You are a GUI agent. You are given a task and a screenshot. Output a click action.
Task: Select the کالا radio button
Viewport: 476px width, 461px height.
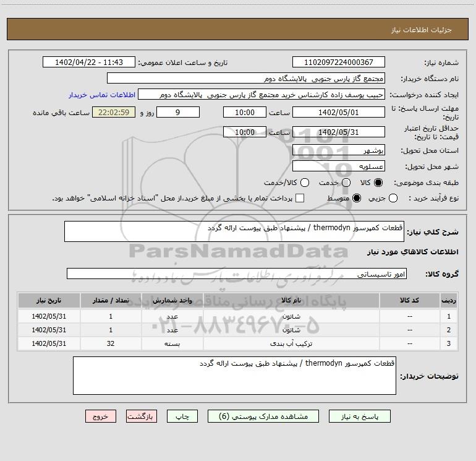point(378,183)
